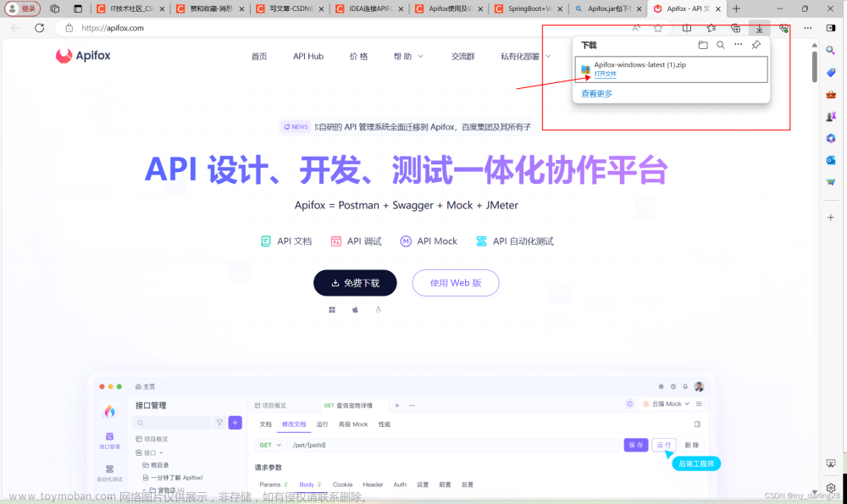Open the Favorites list icon
847x504 pixels.
point(711,28)
